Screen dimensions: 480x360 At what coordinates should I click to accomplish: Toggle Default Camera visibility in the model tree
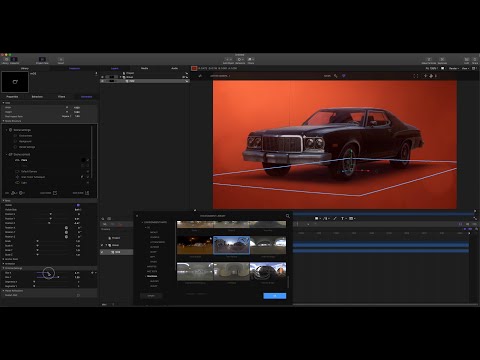88,171
